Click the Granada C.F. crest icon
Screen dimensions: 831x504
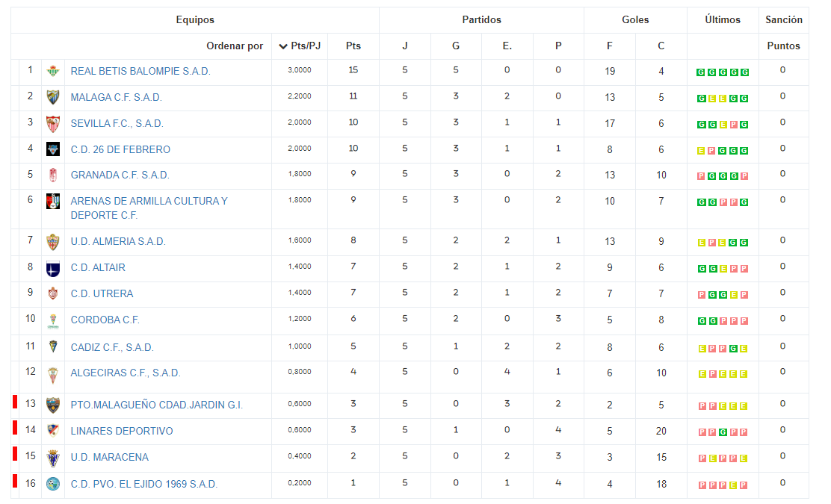[53, 175]
